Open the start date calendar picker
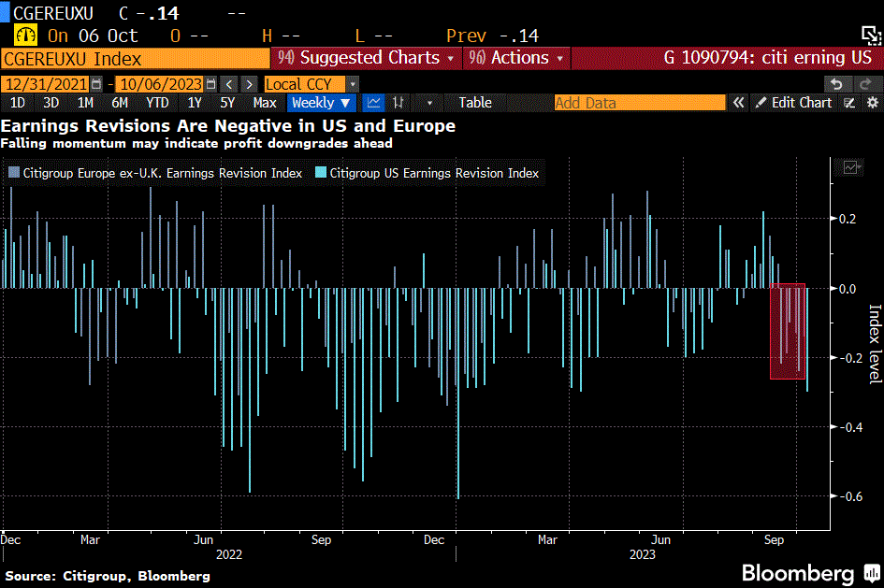 [96, 84]
